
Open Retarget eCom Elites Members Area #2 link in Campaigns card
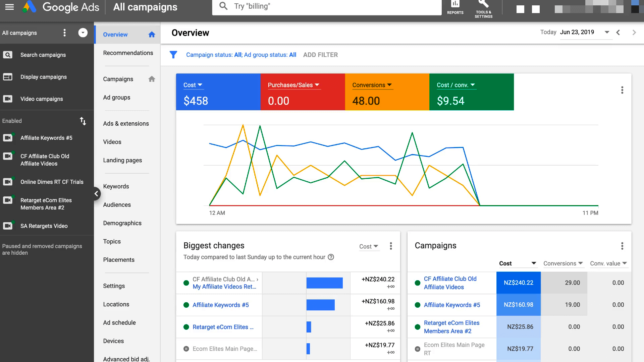pyautogui.click(x=451, y=327)
